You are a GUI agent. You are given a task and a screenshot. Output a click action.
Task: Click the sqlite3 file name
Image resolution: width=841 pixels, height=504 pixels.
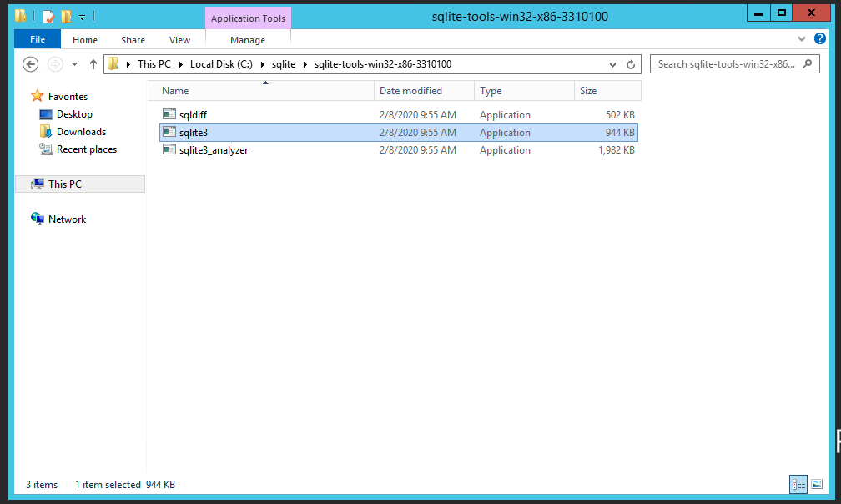coord(194,133)
